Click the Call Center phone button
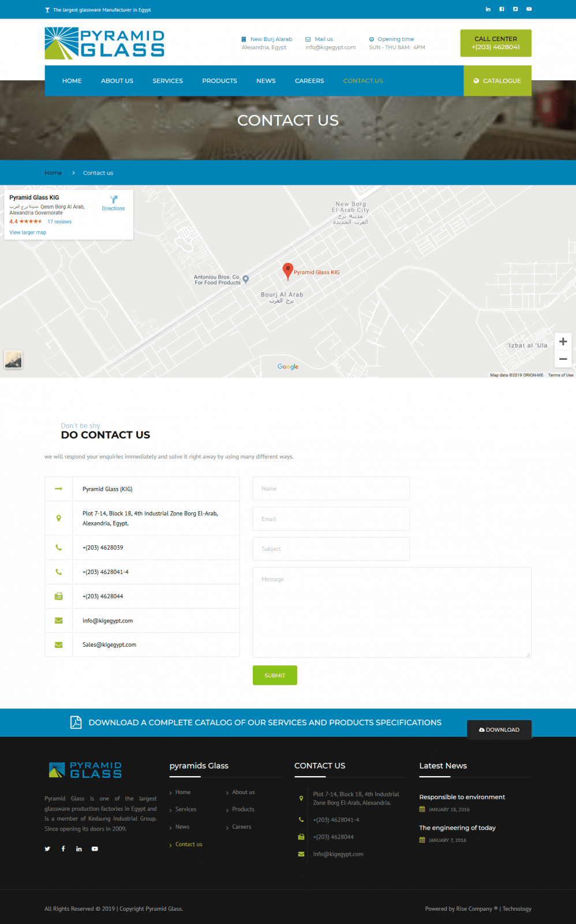This screenshot has height=924, width=576. 496,43
